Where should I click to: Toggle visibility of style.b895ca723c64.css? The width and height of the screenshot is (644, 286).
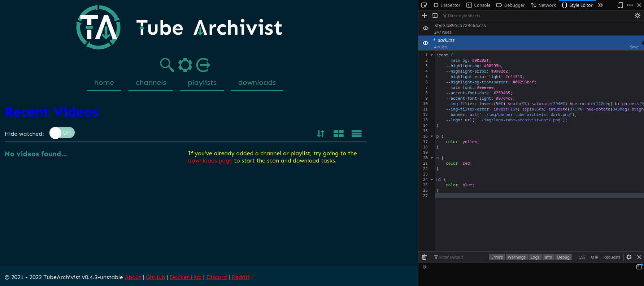[x=426, y=28]
